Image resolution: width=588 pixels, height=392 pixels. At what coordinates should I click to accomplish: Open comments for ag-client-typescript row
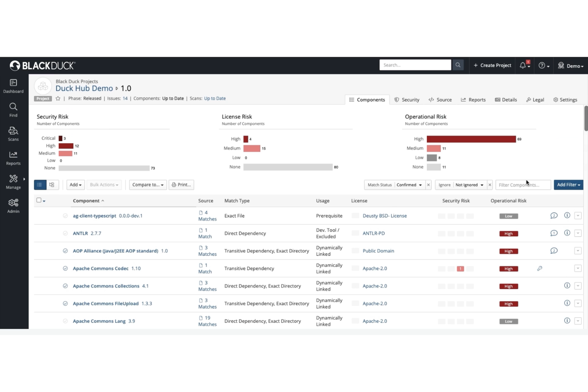click(554, 216)
